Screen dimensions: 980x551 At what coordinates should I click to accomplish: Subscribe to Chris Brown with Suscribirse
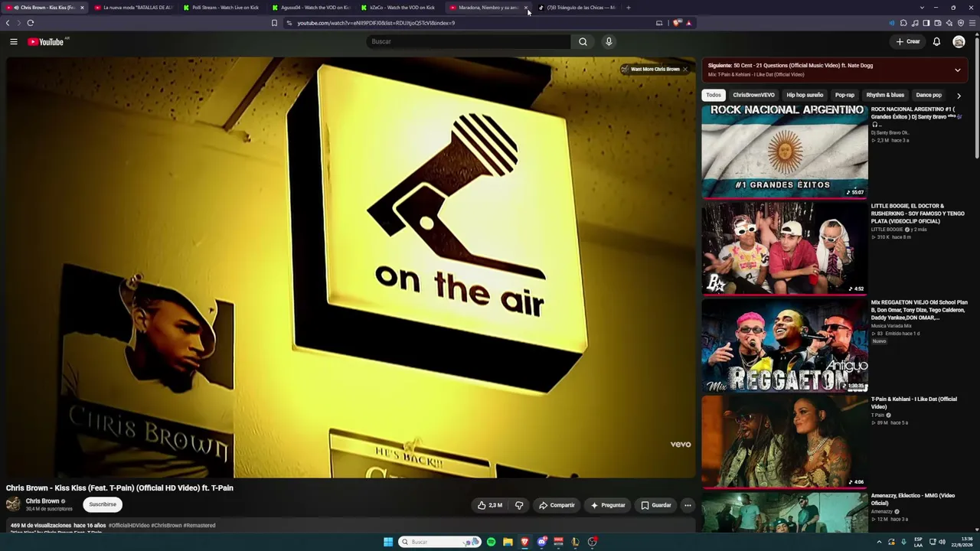pyautogui.click(x=103, y=504)
